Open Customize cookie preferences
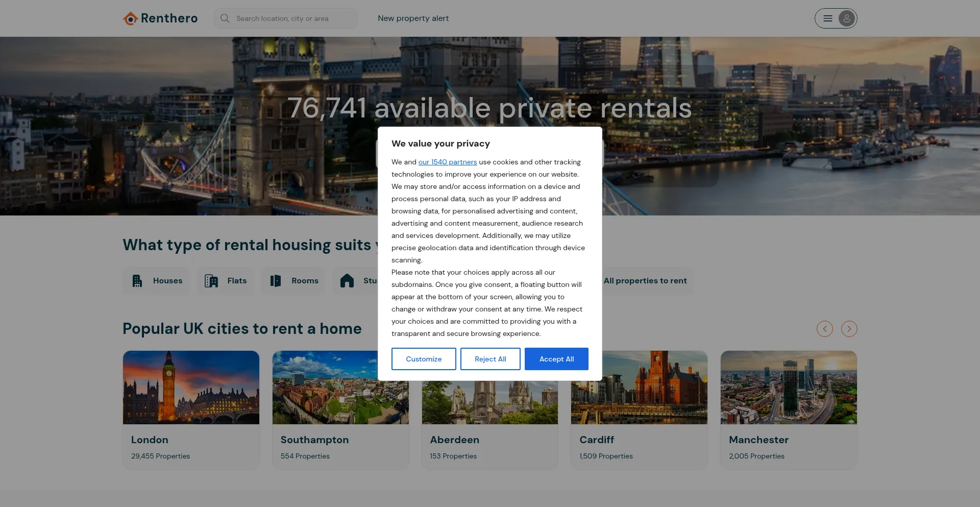The image size is (980, 507). click(x=424, y=359)
